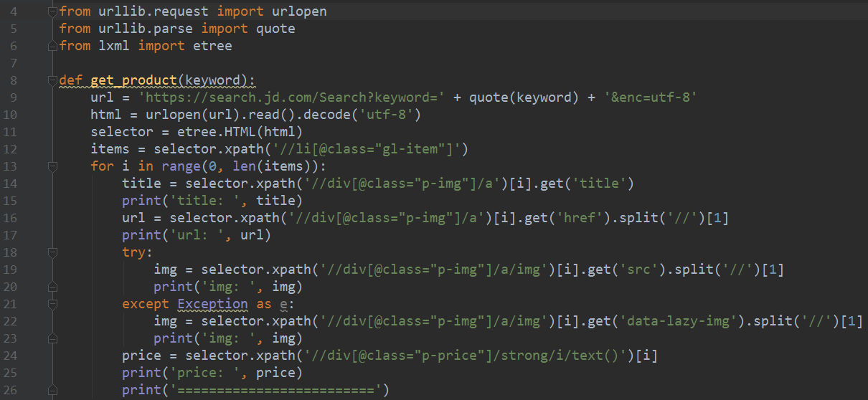The height and width of the screenshot is (400, 868).
Task: Click the keyword parameter in get_product signature
Action: (x=214, y=80)
